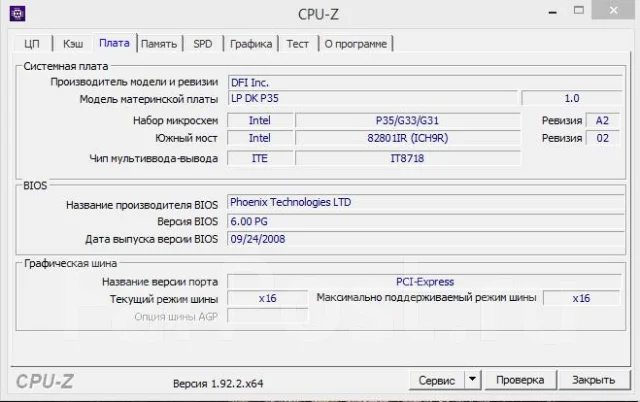Click the DFI Inc. manufacturer field

coord(425,82)
